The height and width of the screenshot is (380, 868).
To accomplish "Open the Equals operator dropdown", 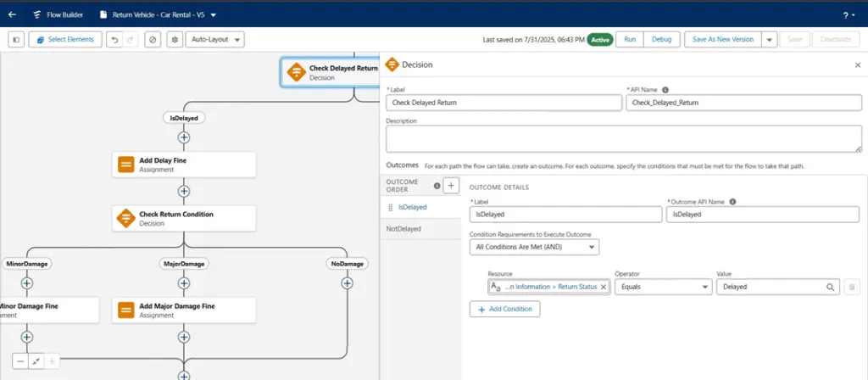I will coord(663,287).
